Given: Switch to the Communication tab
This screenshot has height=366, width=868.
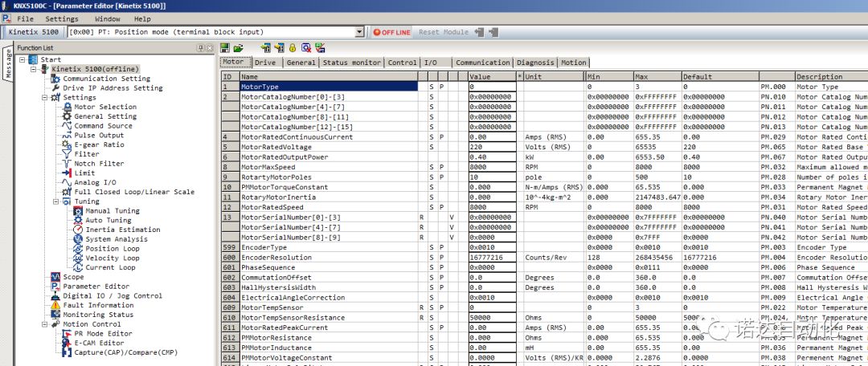Looking at the screenshot, I should (483, 63).
